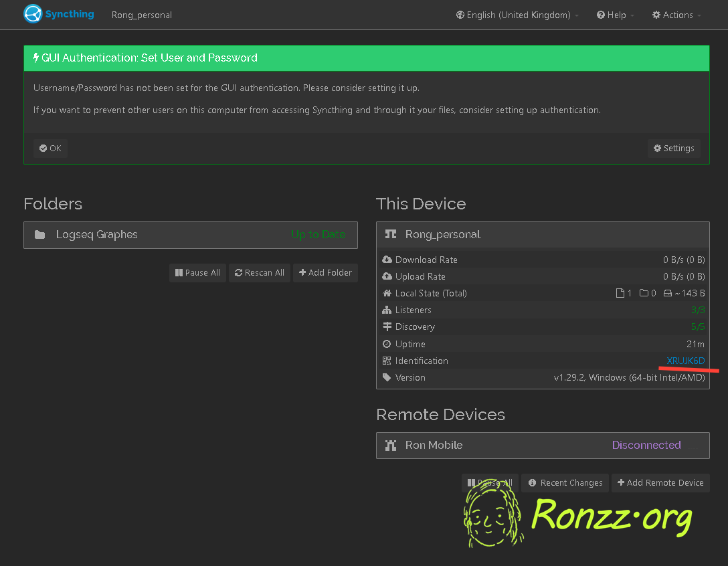The height and width of the screenshot is (566, 728).
Task: Click the GUI Authentication notice heading
Action: tap(149, 58)
